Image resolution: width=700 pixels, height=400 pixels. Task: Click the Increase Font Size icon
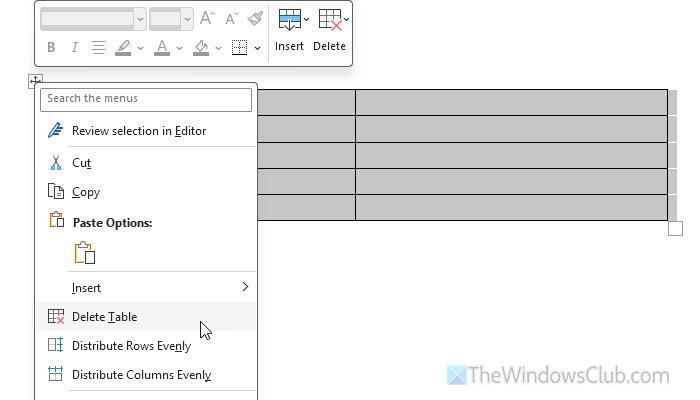(207, 18)
